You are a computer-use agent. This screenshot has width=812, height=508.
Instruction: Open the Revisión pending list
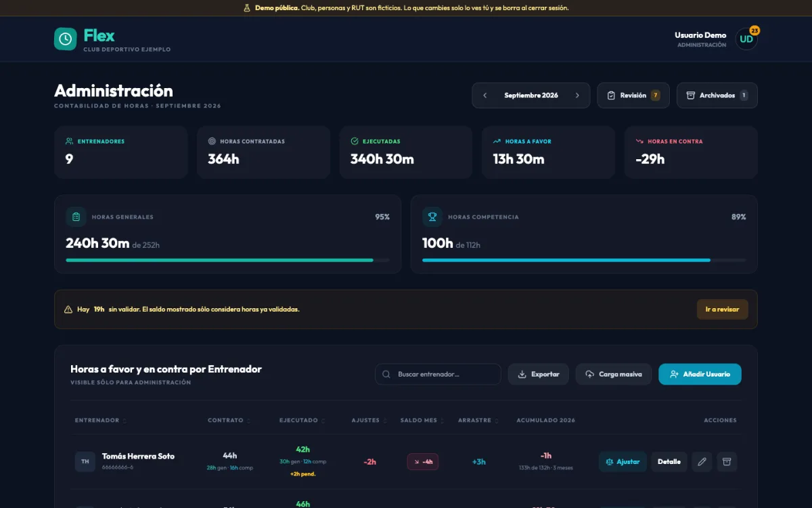click(633, 96)
